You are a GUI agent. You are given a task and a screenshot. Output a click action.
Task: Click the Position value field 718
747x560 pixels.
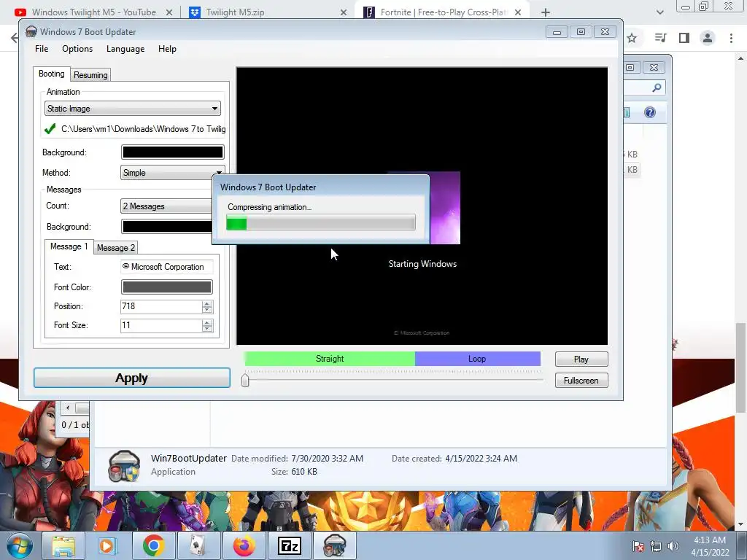click(x=161, y=306)
